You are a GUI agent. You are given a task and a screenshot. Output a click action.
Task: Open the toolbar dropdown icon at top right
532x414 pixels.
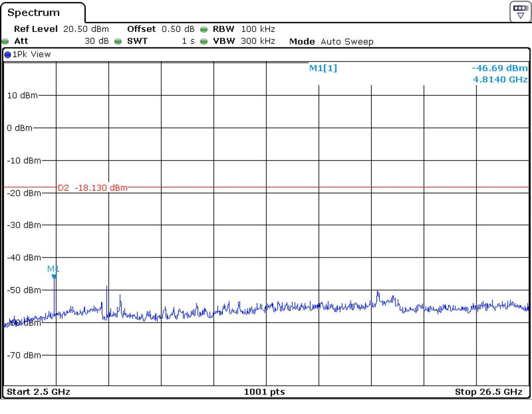coord(520,12)
